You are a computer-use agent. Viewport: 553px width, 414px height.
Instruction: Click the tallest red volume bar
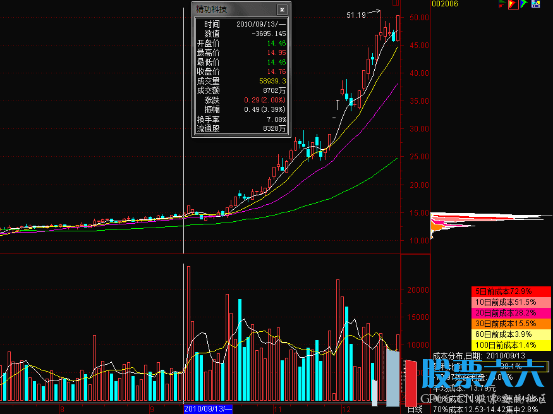pos(188,334)
